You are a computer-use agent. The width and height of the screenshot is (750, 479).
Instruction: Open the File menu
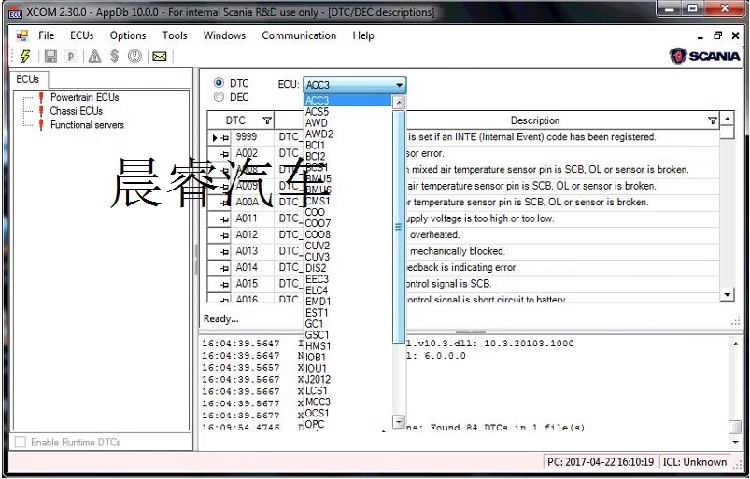pyautogui.click(x=46, y=35)
